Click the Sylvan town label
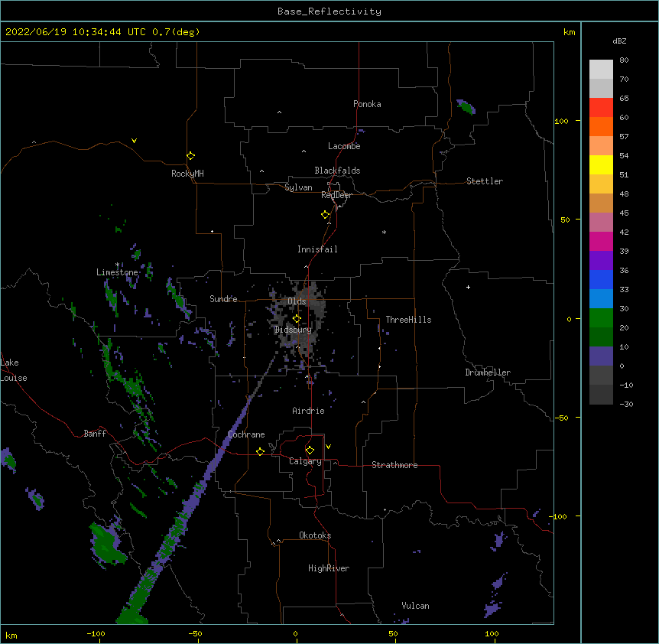 (298, 187)
